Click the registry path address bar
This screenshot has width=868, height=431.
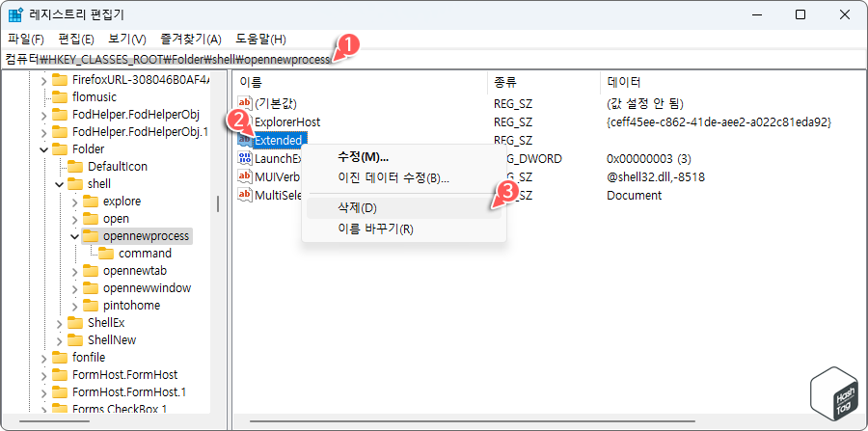click(434, 59)
